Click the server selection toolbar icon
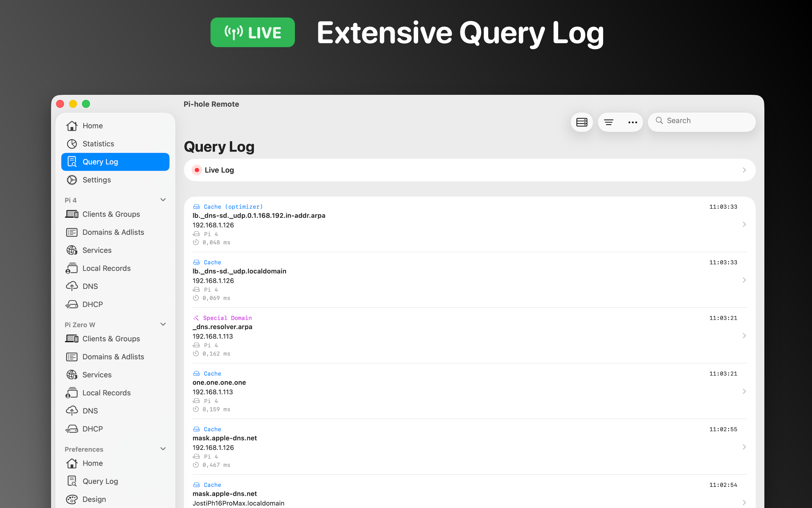This screenshot has height=508, width=812. 582,122
